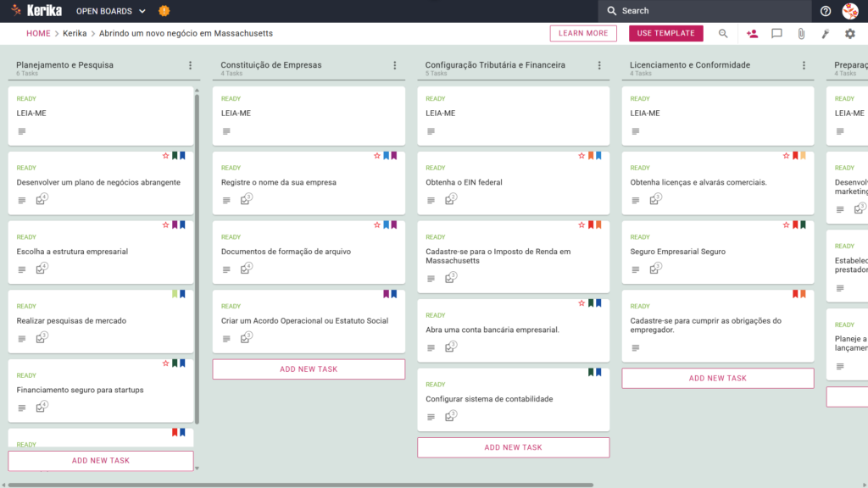This screenshot has height=488, width=868.
Task: Open description icon on Realizar pesquisas card
Action: pyautogui.click(x=21, y=339)
